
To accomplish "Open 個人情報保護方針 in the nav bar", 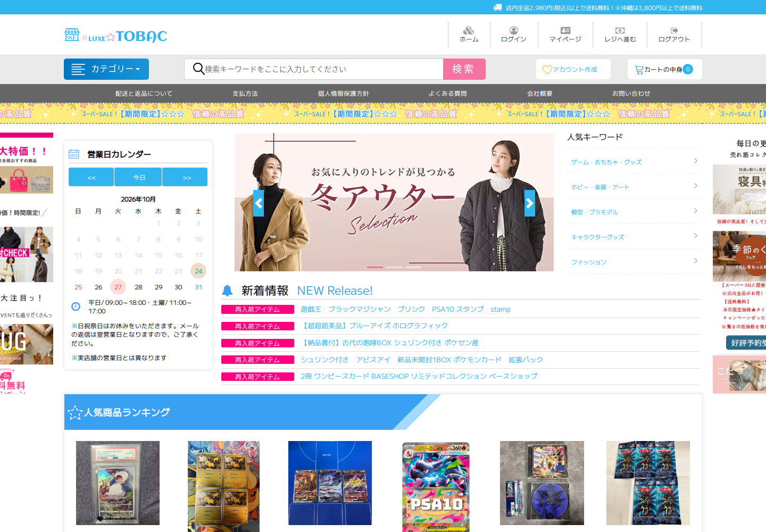I will tap(344, 94).
